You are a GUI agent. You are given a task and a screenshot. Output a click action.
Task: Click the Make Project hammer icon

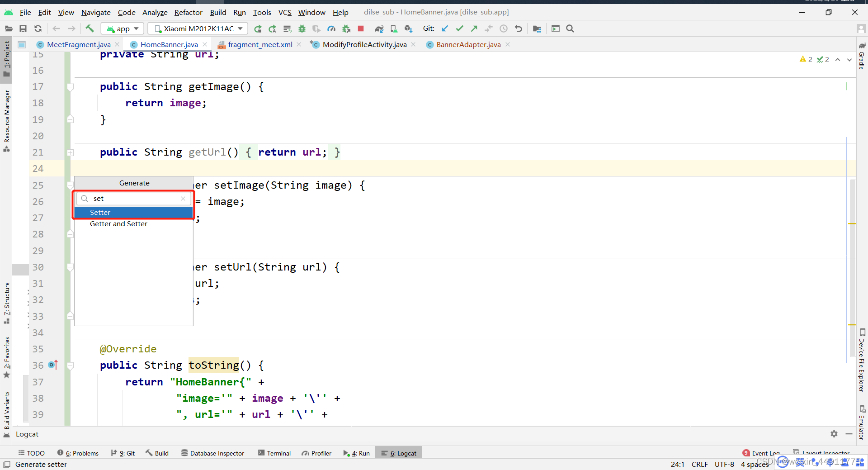click(x=90, y=28)
